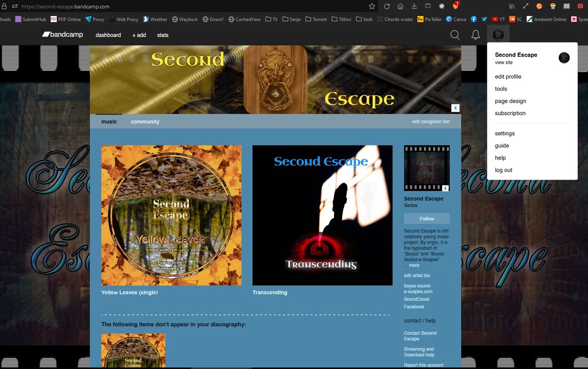This screenshot has height=369, width=588.
Task: Log out via account menu
Action: click(503, 170)
